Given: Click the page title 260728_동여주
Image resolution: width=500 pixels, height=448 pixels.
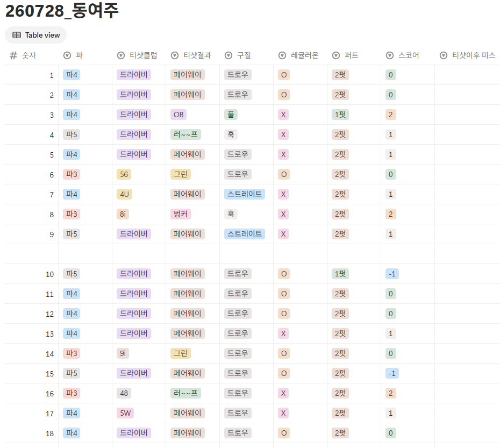Looking at the screenshot, I should click(x=62, y=11).
